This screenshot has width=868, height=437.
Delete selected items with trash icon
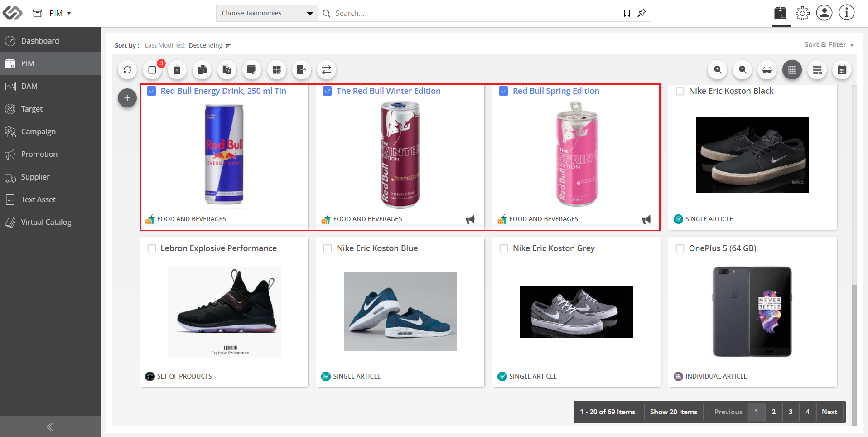click(x=177, y=70)
